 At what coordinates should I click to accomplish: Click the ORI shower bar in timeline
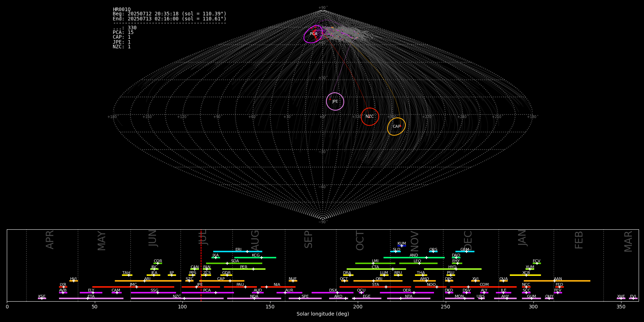pos(378,281)
